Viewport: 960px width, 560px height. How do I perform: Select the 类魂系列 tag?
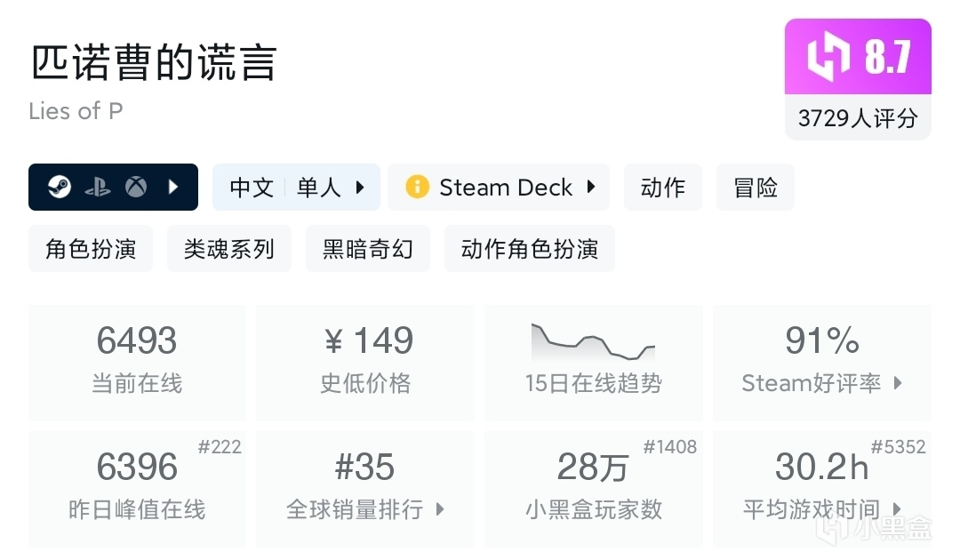click(229, 249)
